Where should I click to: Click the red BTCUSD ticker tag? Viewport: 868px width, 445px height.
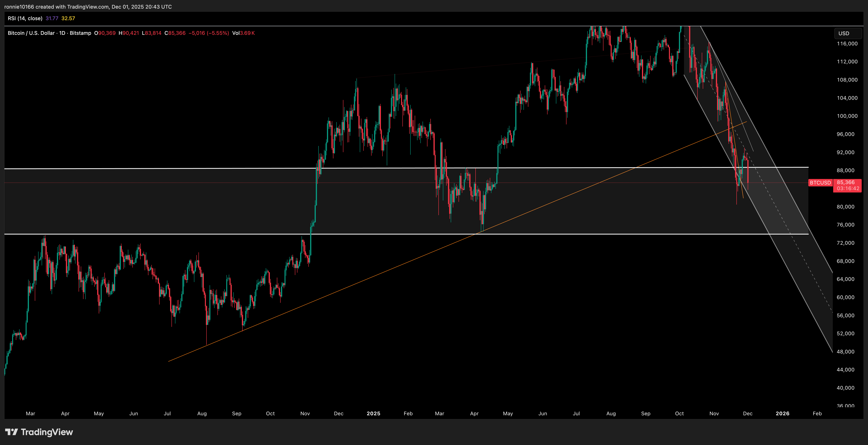820,183
